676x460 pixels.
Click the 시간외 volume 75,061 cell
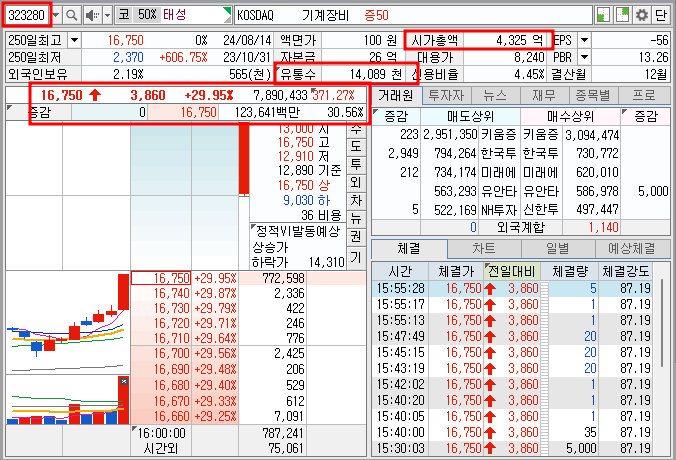pyautogui.click(x=272, y=449)
